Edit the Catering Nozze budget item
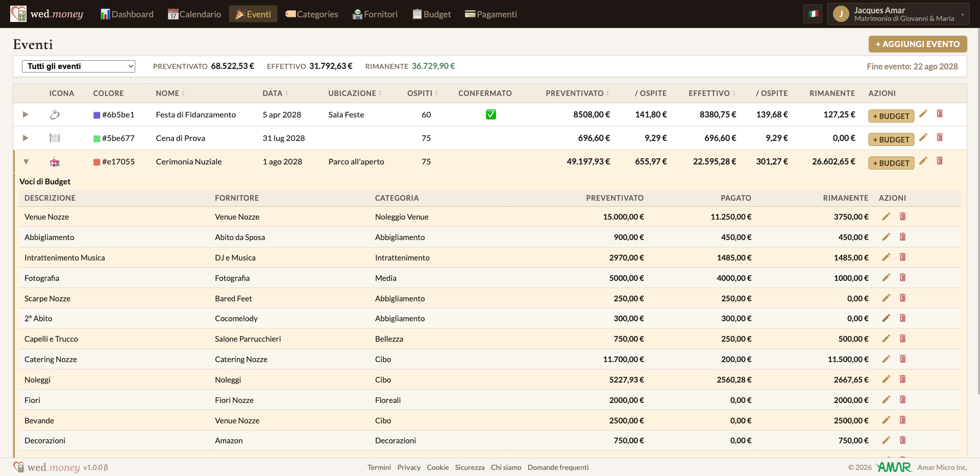The width and height of the screenshot is (980, 476). click(886, 359)
